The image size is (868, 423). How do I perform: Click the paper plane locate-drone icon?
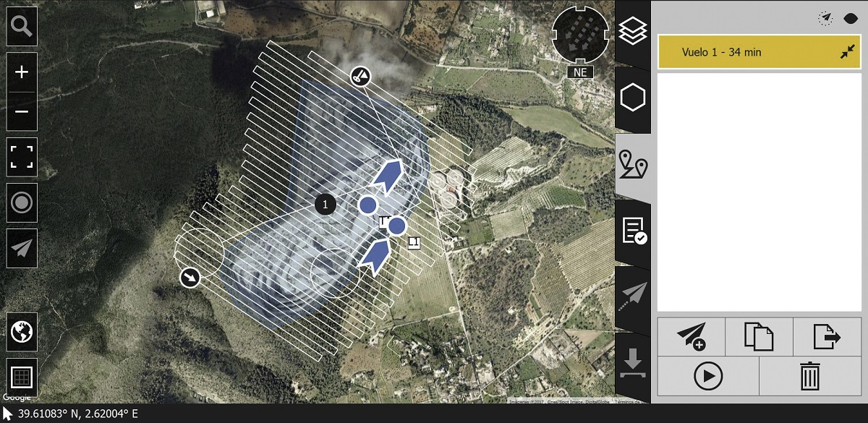tap(22, 248)
